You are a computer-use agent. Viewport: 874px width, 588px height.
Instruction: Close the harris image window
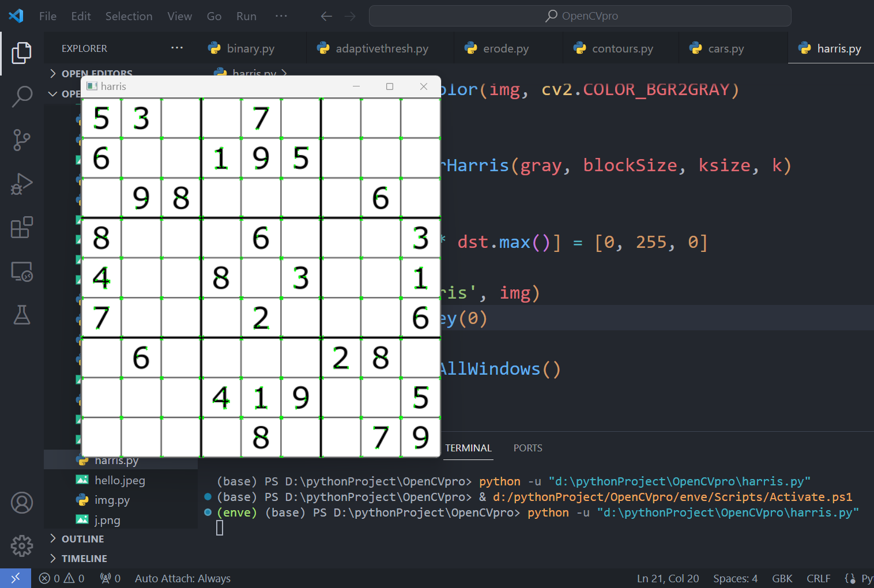[x=424, y=86]
